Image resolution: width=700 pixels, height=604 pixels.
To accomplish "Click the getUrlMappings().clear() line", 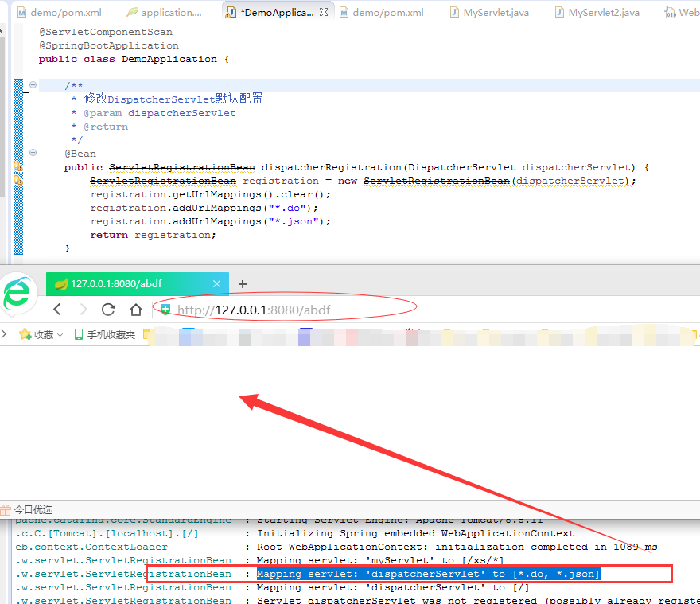I will tap(210, 194).
